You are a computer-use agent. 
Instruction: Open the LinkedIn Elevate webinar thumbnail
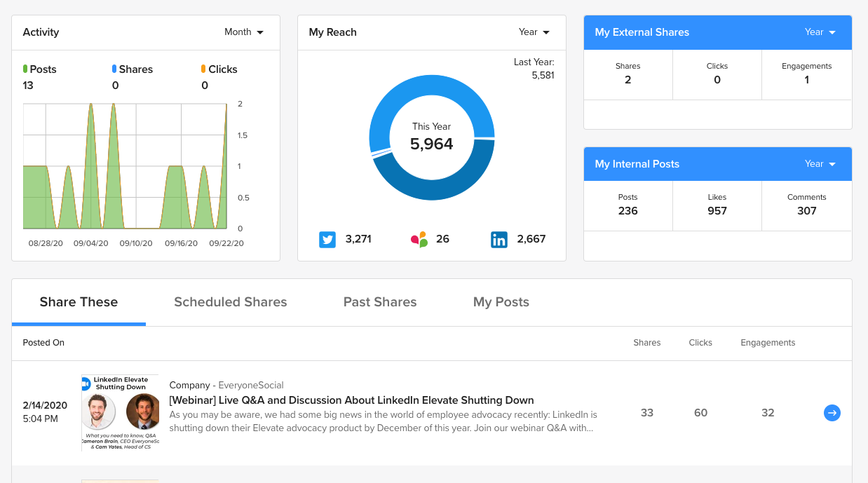(120, 412)
